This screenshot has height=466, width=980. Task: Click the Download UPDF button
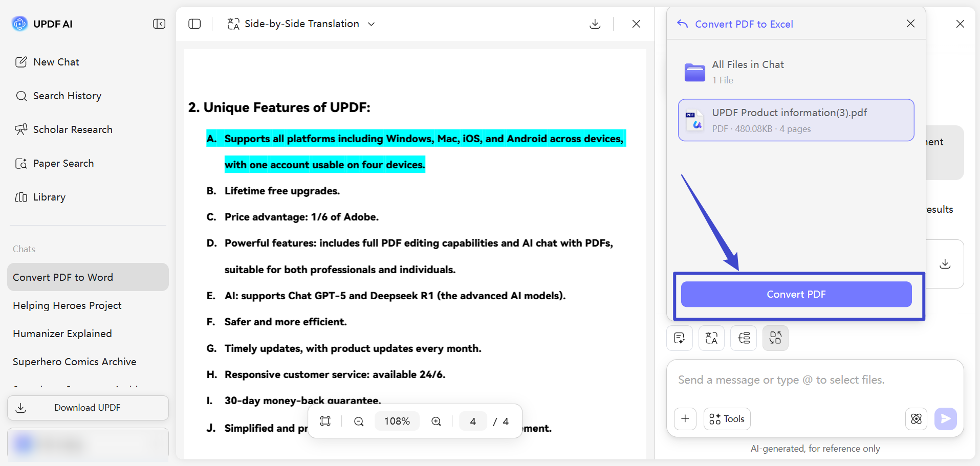88,408
